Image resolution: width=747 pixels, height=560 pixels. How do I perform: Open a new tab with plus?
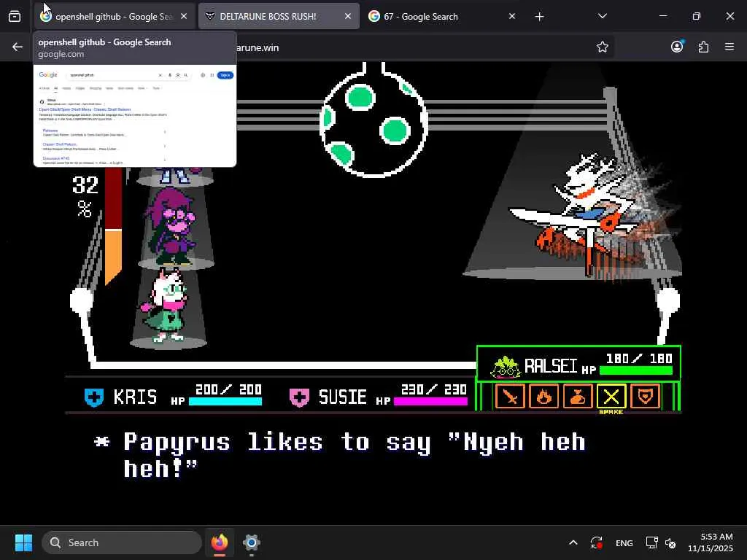[539, 17]
